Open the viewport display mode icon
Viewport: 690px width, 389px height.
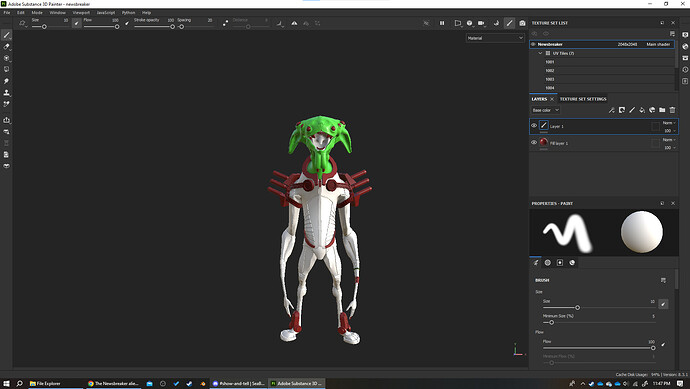[x=470, y=23]
